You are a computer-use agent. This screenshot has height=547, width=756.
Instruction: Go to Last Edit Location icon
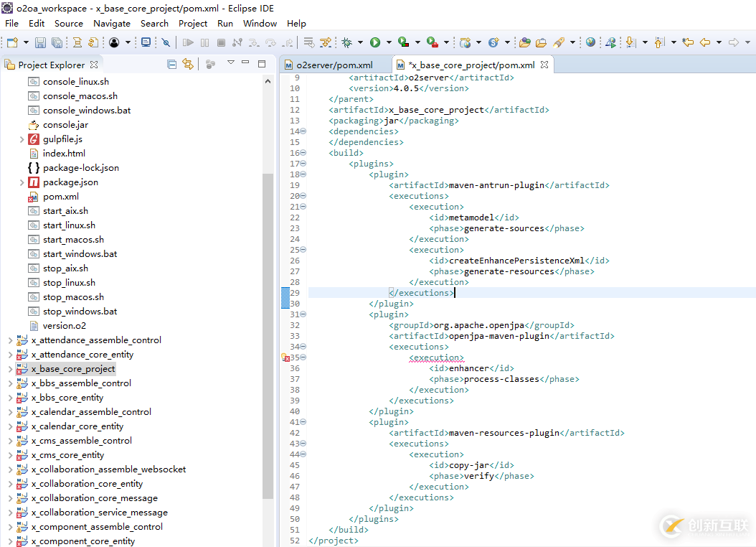(688, 43)
